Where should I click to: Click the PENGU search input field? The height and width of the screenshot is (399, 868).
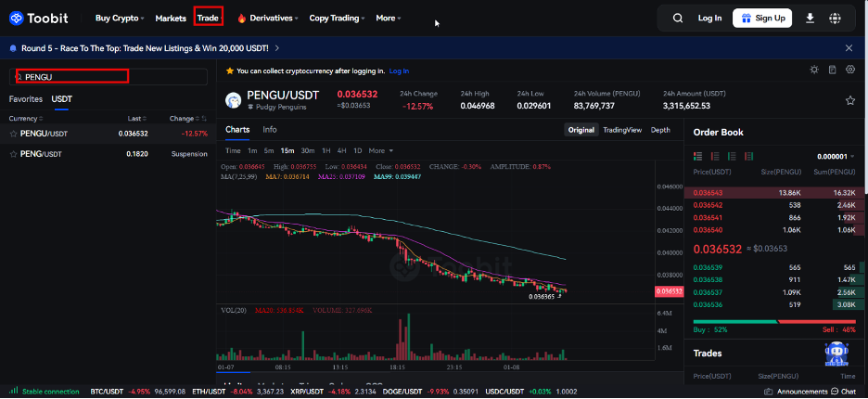(108, 77)
